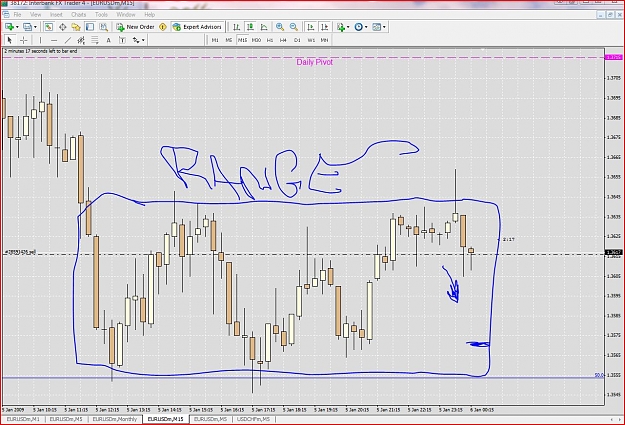The width and height of the screenshot is (625, 425).
Task: Click the magenta Daily Pivot price tag
Action: [x=613, y=57]
